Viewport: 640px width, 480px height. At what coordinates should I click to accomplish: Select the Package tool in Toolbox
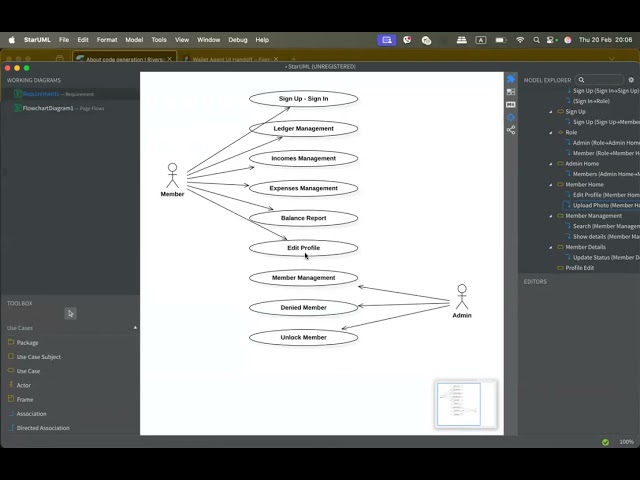click(28, 342)
